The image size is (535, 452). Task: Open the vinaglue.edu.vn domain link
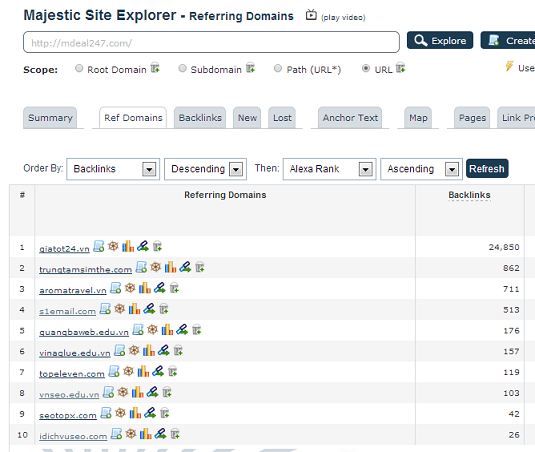point(74,353)
